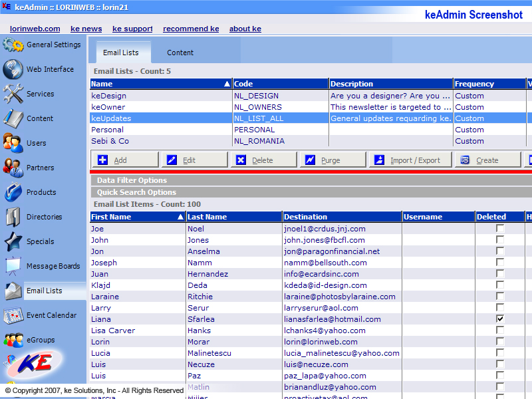Click the pencil icon on Edit button
Screen dimensions: 532x399
172,160
